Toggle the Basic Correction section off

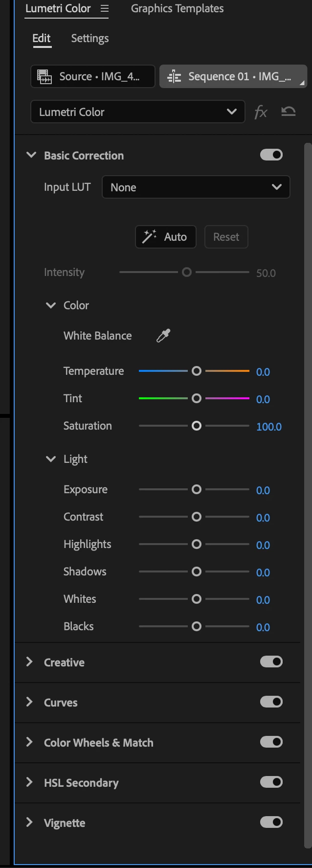271,155
